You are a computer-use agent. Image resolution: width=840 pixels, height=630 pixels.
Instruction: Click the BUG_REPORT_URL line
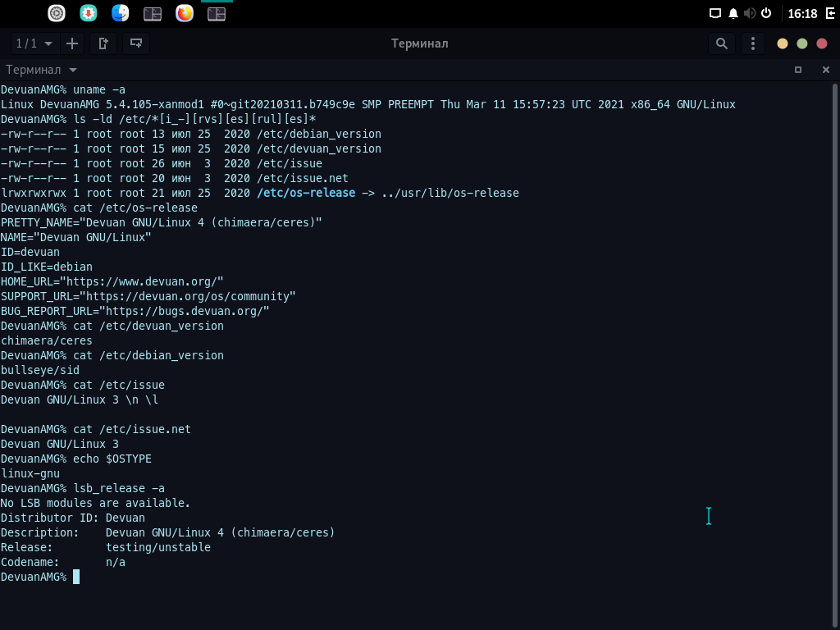click(135, 311)
